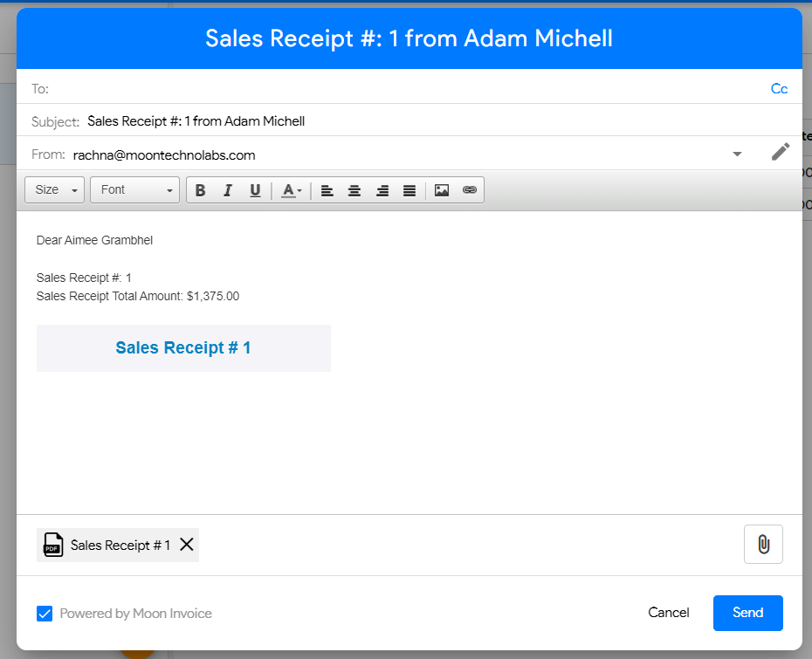The image size is (812, 659).
Task: Underline the selected text
Action: tap(255, 190)
